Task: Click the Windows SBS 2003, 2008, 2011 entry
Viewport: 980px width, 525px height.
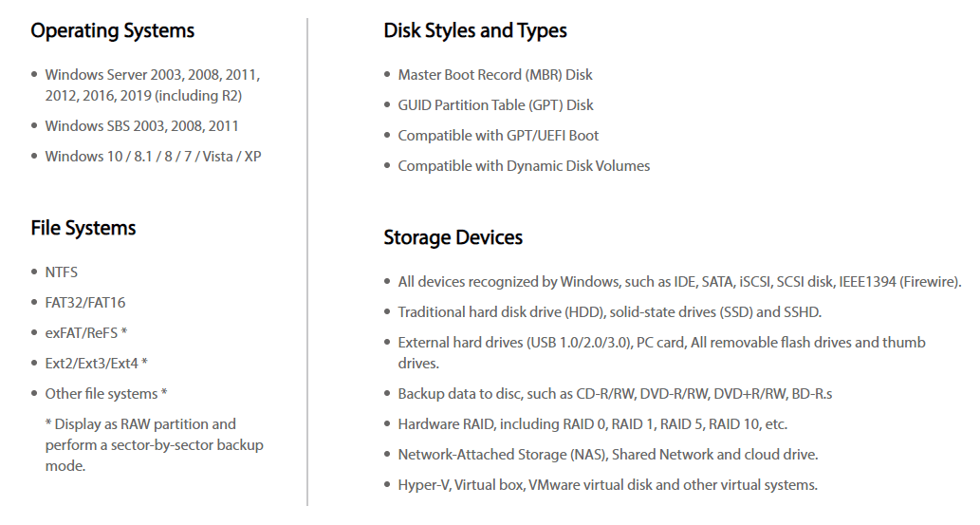Action: [141, 126]
